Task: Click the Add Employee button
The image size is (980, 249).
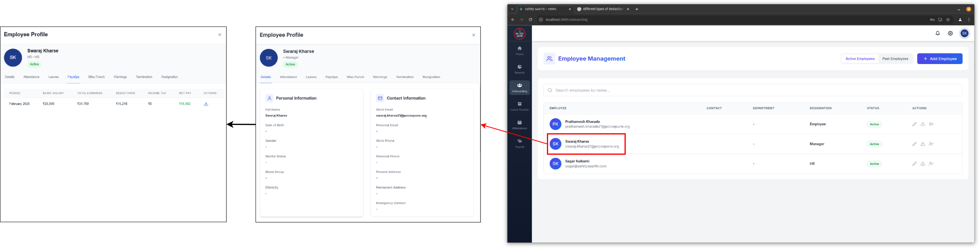Action: (939, 59)
